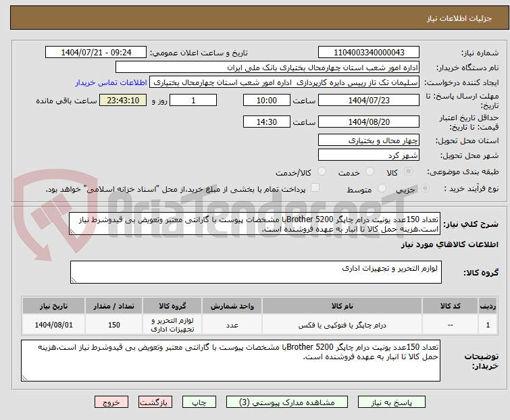Click the شهر محل تحویل field شهر کرد
The height and width of the screenshot is (420, 510).
(x=369, y=155)
